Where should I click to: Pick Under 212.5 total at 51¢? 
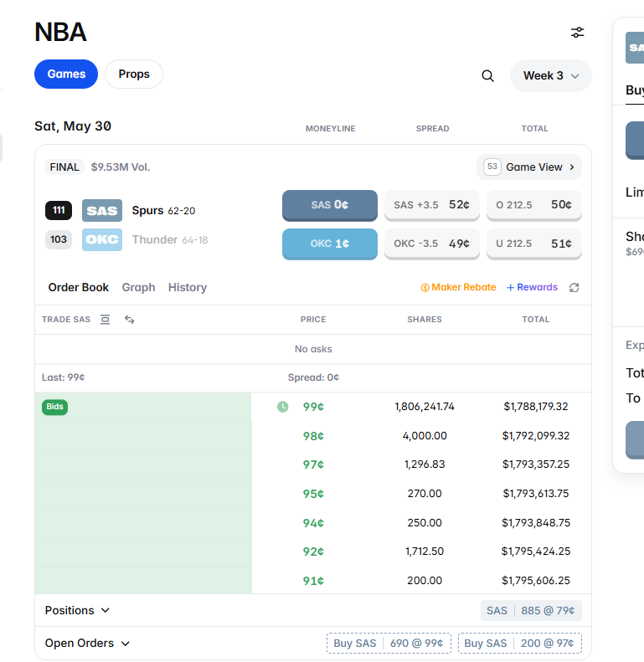[x=534, y=244]
